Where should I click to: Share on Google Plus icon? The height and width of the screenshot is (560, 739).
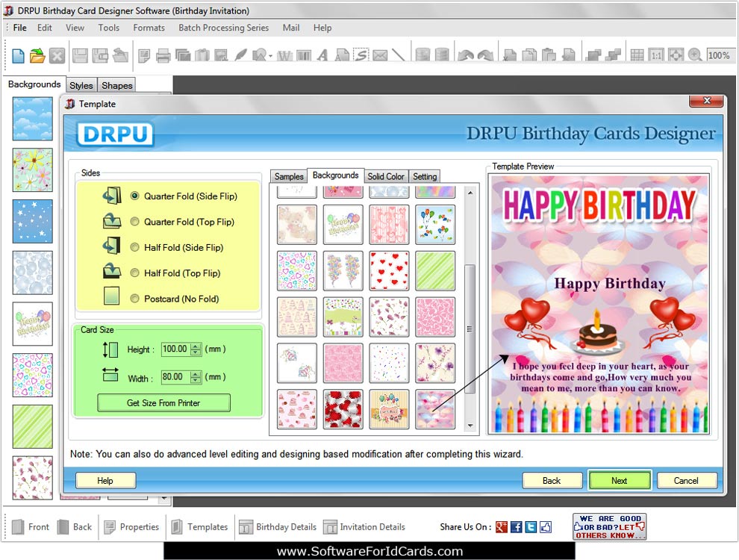(502, 527)
